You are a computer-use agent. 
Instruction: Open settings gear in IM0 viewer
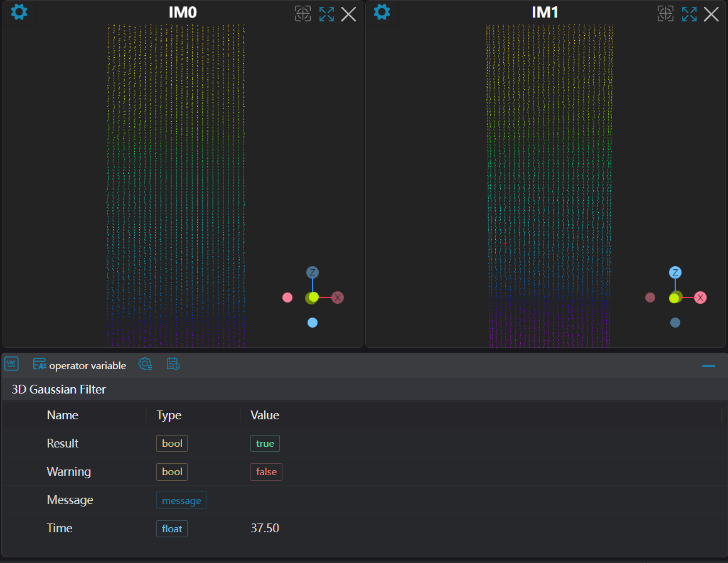[x=19, y=12]
